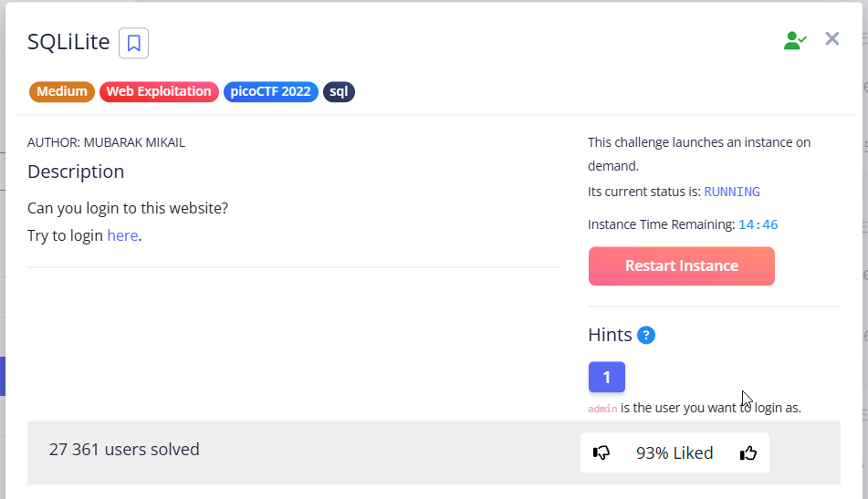Bookmark the SQLiLite challenge

(133, 43)
